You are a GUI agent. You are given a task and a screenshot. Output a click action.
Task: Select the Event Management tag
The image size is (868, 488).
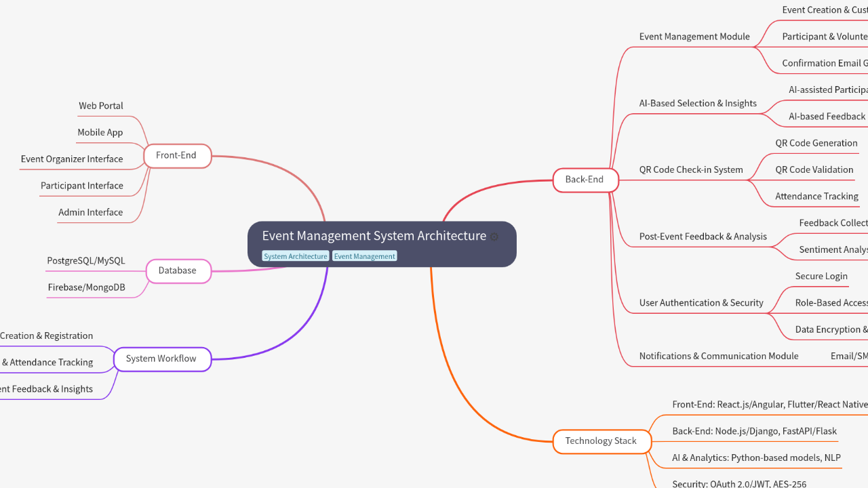click(364, 256)
